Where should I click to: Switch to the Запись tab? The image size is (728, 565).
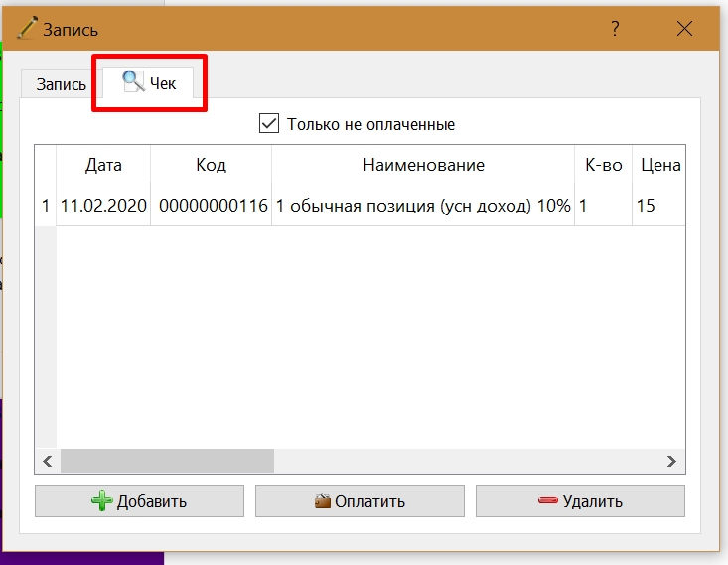[x=62, y=84]
